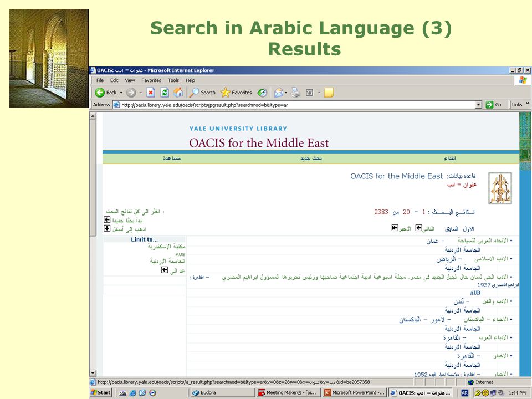The image size is (532, 399).
Task: Click the اذهب إلى أسفل down arrow icon
Action: point(107,228)
